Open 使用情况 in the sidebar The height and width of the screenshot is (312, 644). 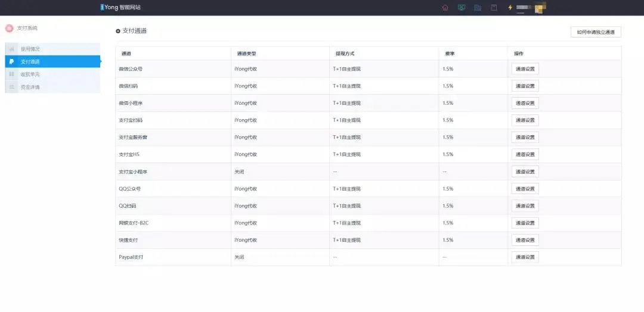[30, 49]
